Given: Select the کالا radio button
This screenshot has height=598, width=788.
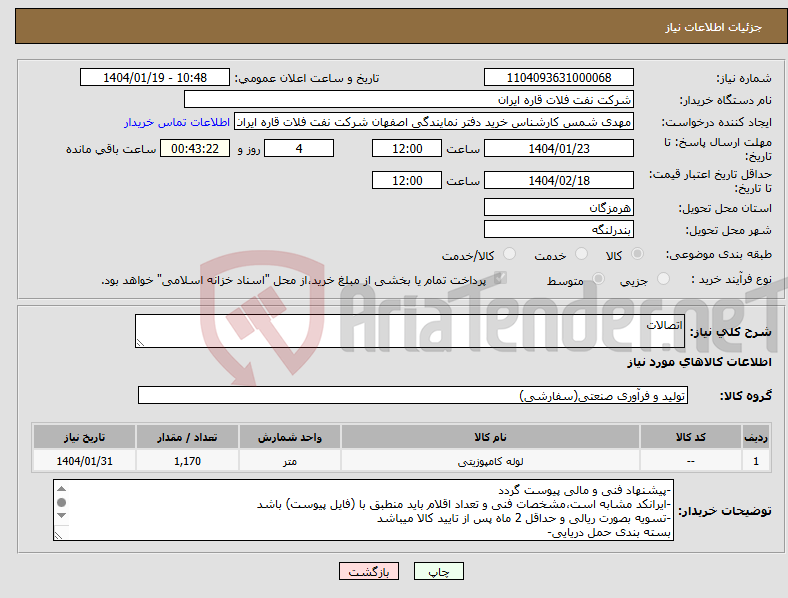Looking at the screenshot, I should [637, 254].
